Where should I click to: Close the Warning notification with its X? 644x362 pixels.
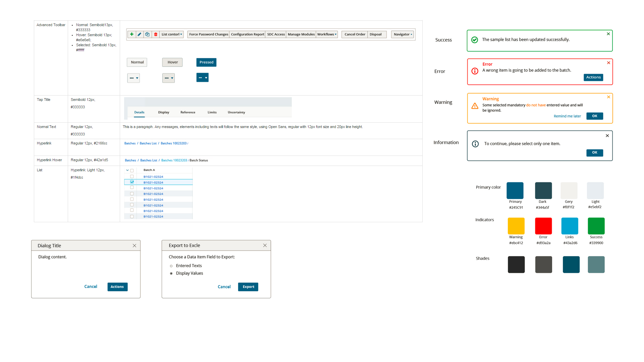[608, 97]
